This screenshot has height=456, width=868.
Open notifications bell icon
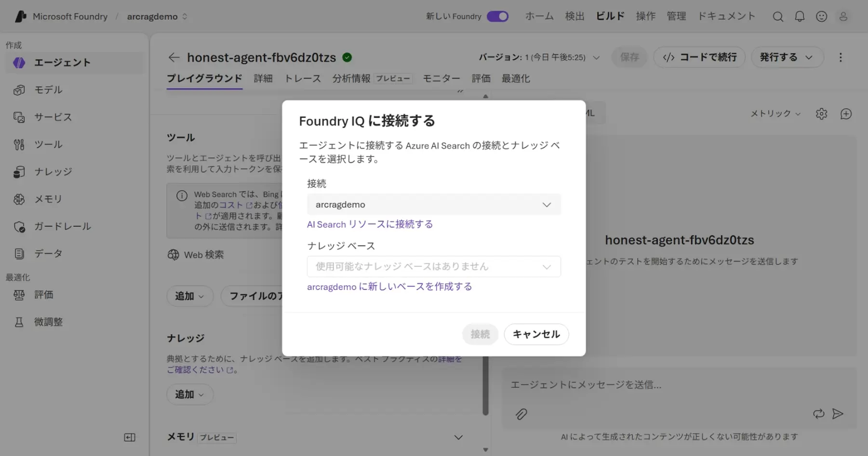pos(800,16)
